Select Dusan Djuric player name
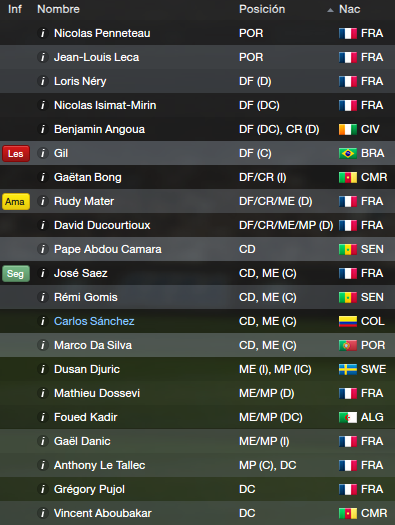This screenshot has width=395, height=525. coord(87,369)
